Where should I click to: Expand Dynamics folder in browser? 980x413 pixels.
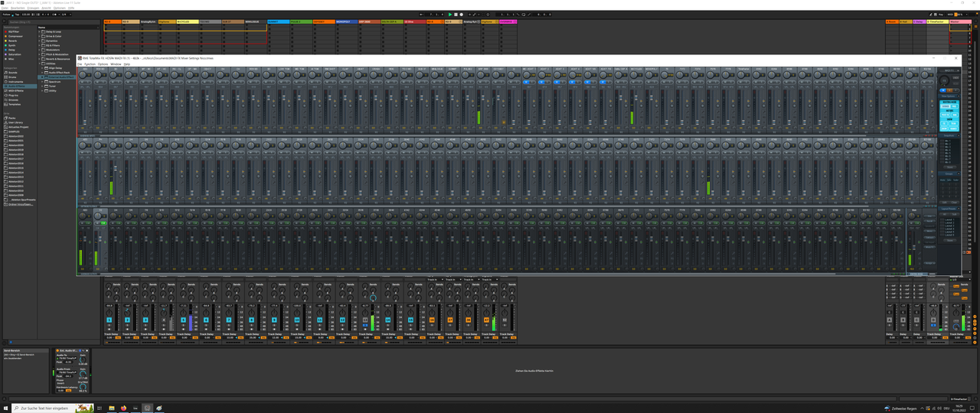point(39,41)
